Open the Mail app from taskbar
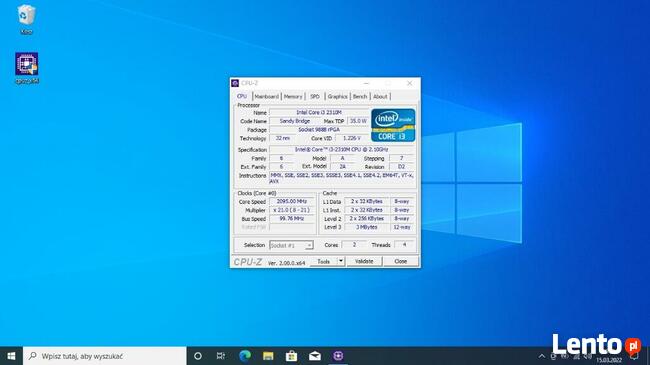The width and height of the screenshot is (650, 365). click(x=315, y=356)
